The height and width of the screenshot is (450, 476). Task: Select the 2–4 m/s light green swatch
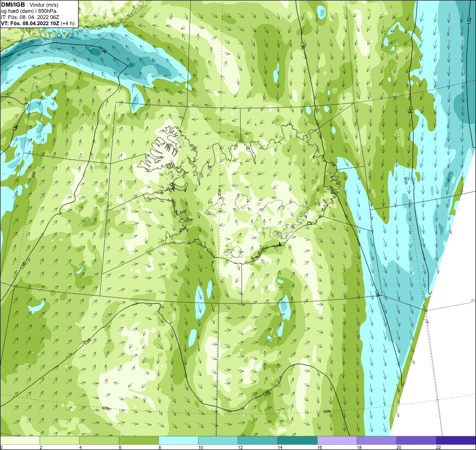59,440
